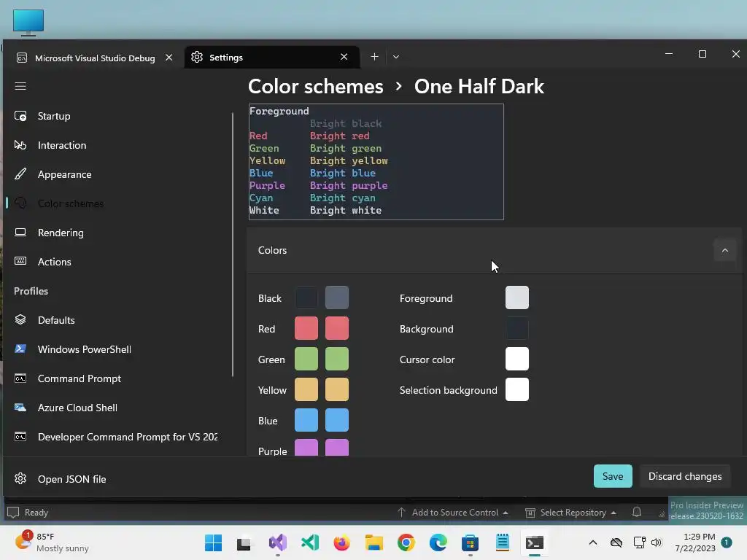The width and height of the screenshot is (747, 560).
Task: Pick the first Yellow color swatch
Action: (306, 389)
